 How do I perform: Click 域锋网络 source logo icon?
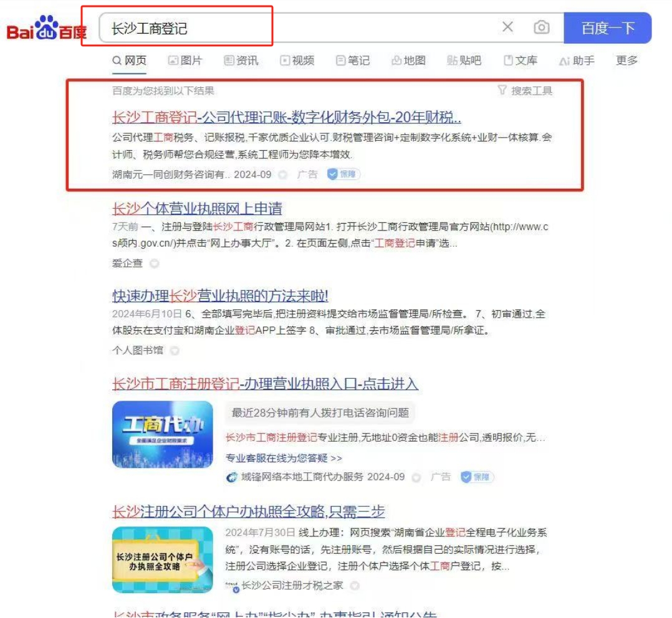(x=231, y=477)
